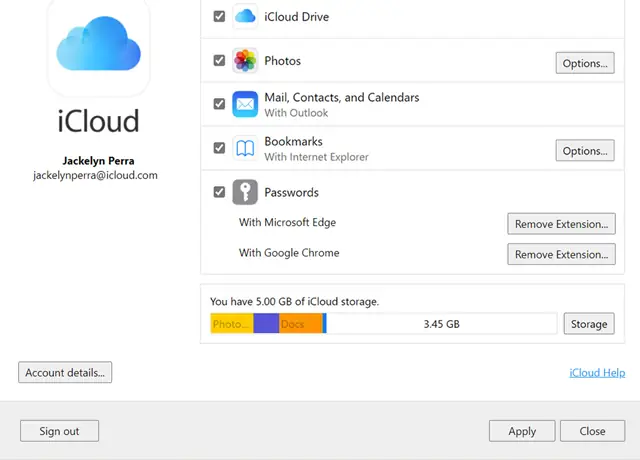Toggle the Bookmarks checkbox
640x460 pixels.
219,148
